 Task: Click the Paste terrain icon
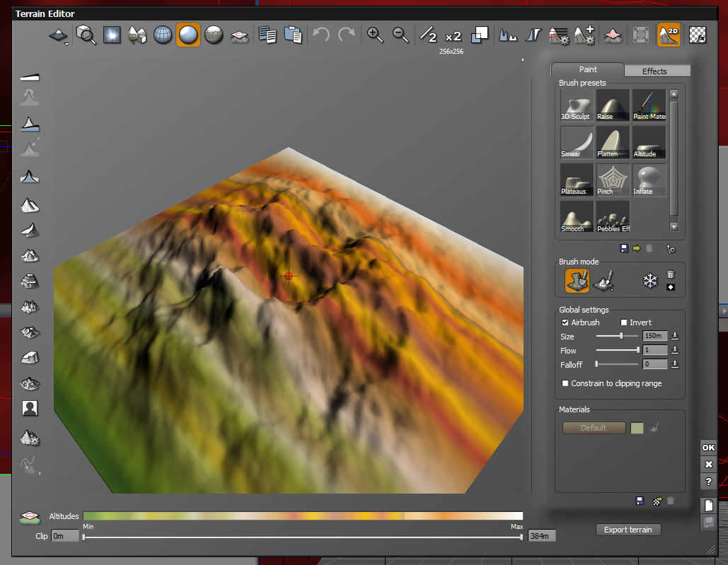[293, 35]
